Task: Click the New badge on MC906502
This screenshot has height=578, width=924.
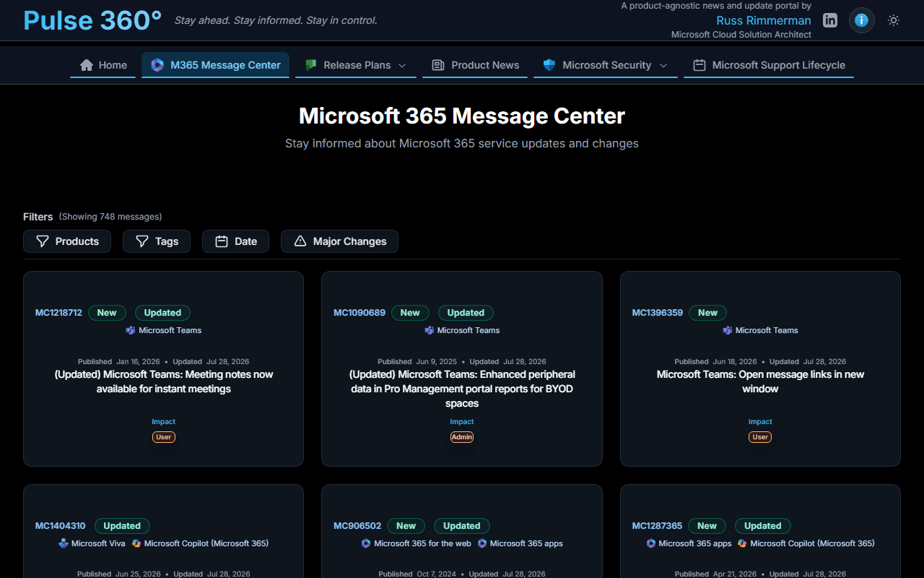Action: [406, 526]
